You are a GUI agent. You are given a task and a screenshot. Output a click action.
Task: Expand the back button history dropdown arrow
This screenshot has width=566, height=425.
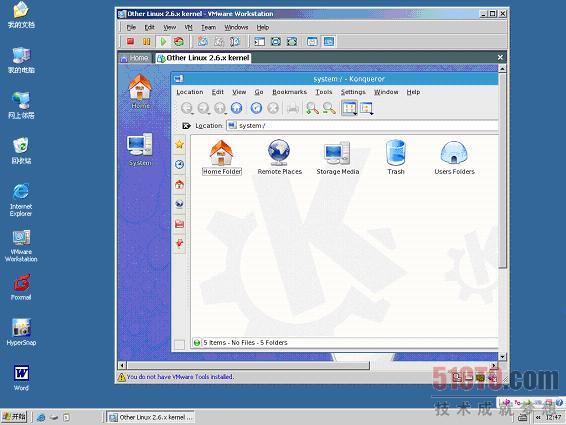coord(192,113)
